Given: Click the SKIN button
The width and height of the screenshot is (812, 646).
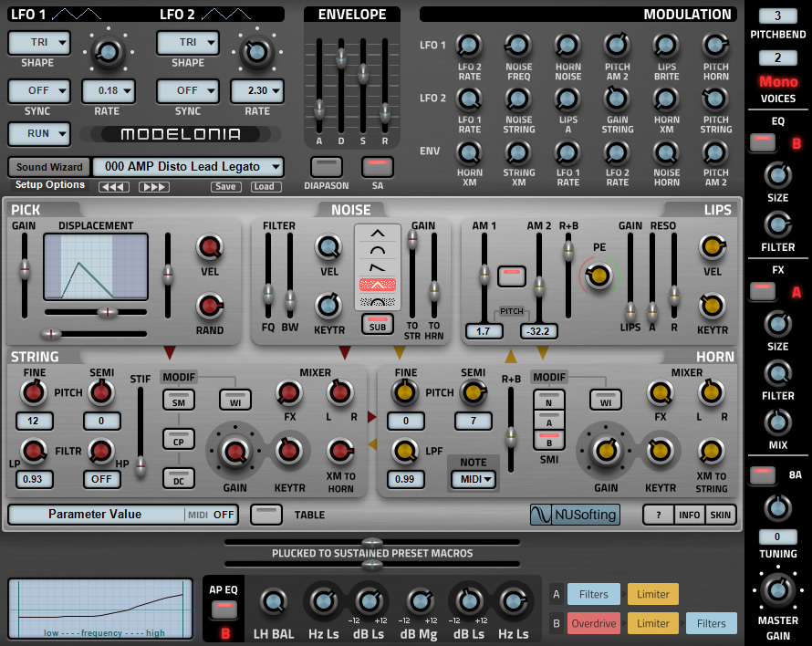Looking at the screenshot, I should point(721,515).
